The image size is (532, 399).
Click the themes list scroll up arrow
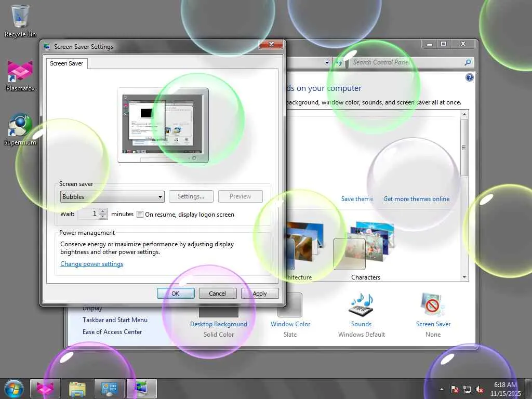[x=464, y=114]
